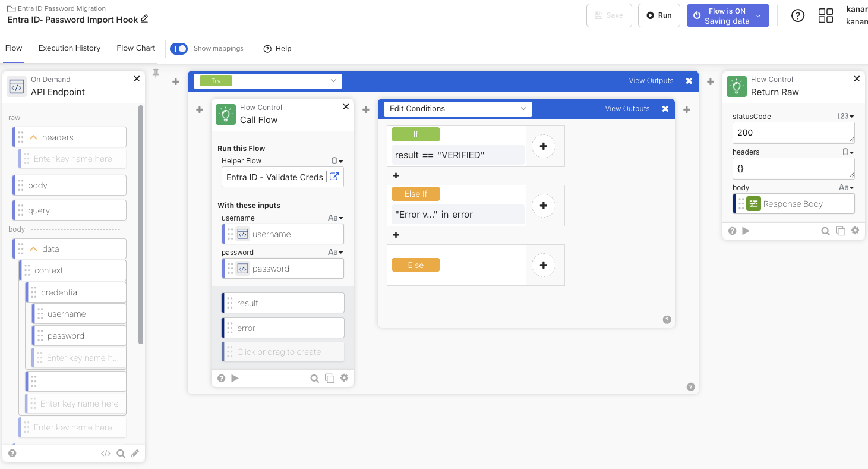Viewport: 868px width, 469px height.
Task: Click the statusCode input field showing 200
Action: [x=793, y=133]
